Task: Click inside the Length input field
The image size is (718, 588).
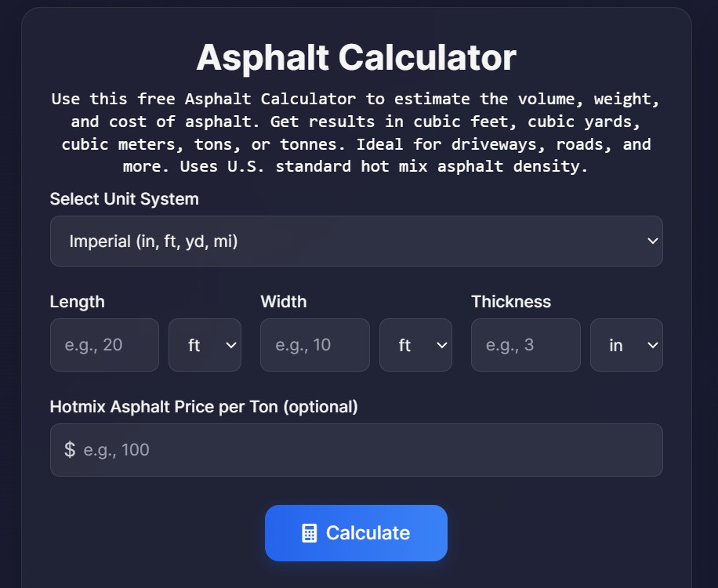Action: click(x=104, y=345)
